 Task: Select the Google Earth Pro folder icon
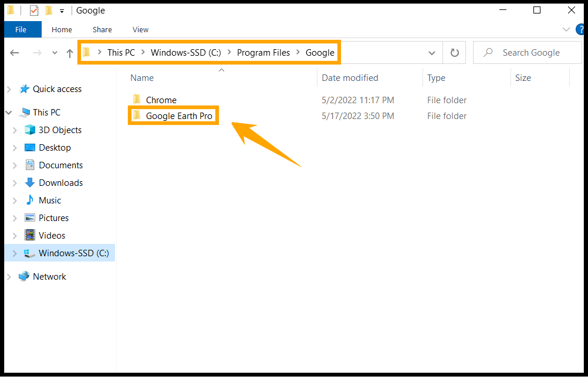pyautogui.click(x=137, y=116)
